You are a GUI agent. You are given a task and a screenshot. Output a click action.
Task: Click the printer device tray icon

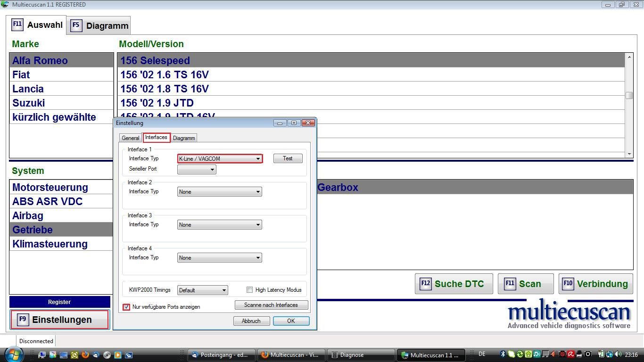[579, 354]
